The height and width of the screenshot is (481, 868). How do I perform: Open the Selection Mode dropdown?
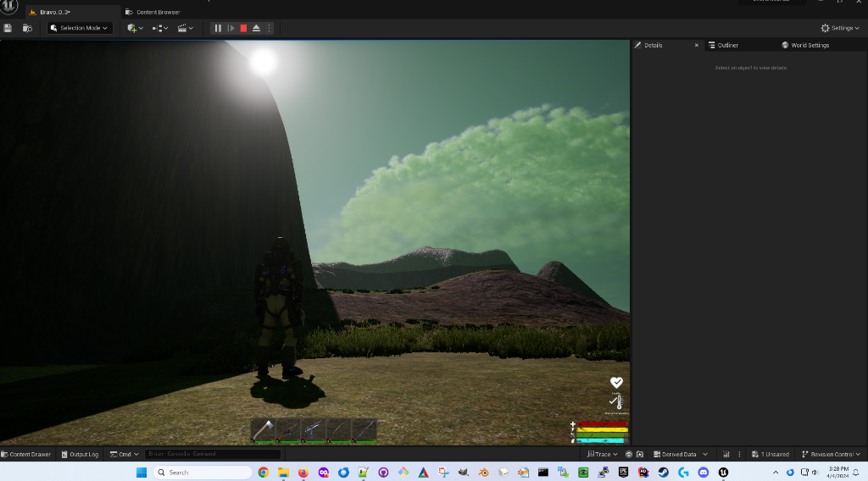coord(80,28)
